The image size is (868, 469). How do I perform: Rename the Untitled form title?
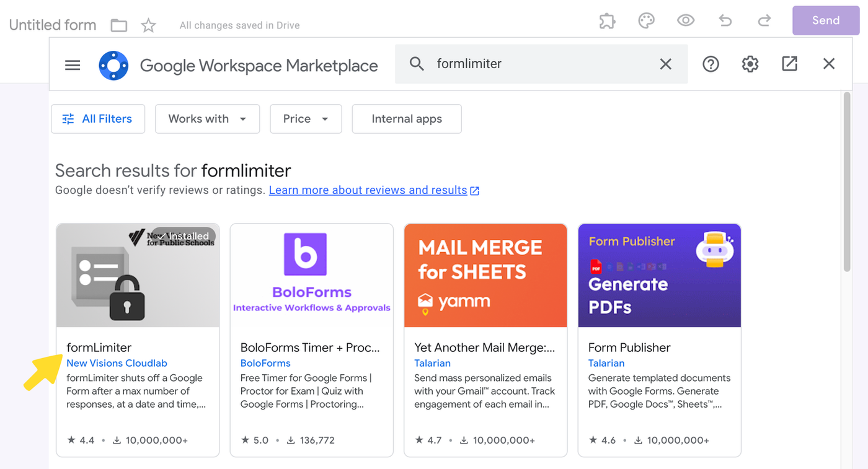(x=53, y=25)
